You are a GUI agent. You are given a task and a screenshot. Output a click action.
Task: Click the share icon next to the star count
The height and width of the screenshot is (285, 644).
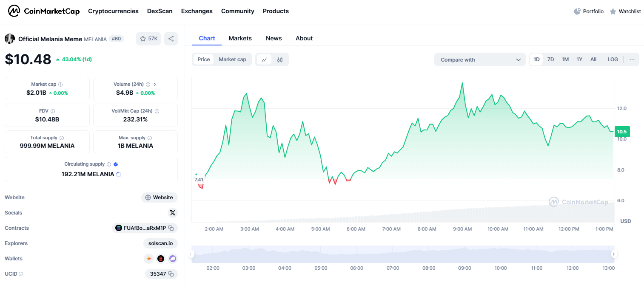click(x=171, y=39)
